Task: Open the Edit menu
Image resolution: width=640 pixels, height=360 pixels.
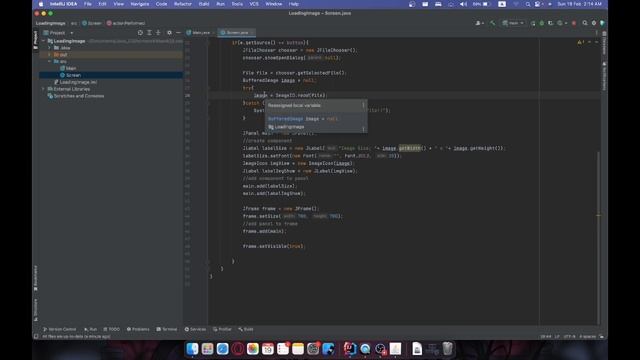Action: pos(102,4)
